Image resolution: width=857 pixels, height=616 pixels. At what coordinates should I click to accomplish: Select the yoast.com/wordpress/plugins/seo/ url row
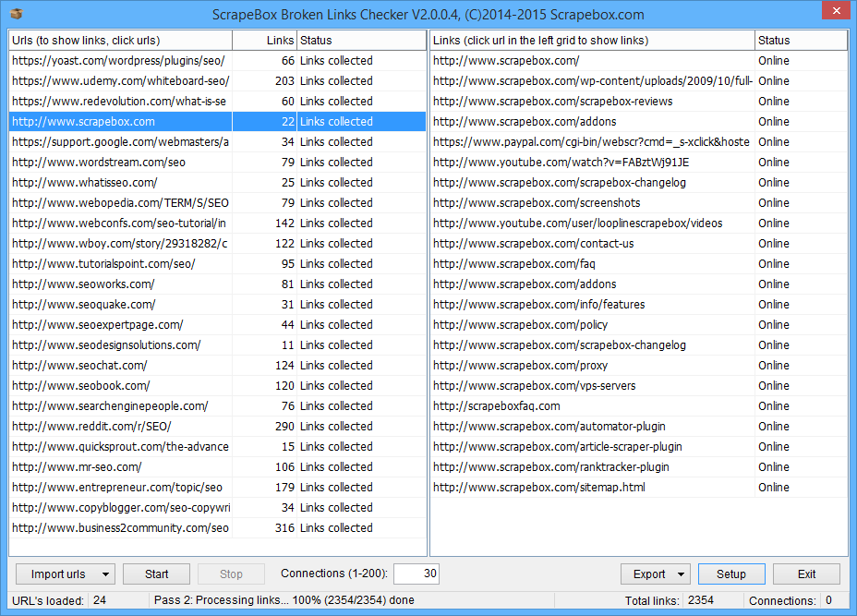217,61
